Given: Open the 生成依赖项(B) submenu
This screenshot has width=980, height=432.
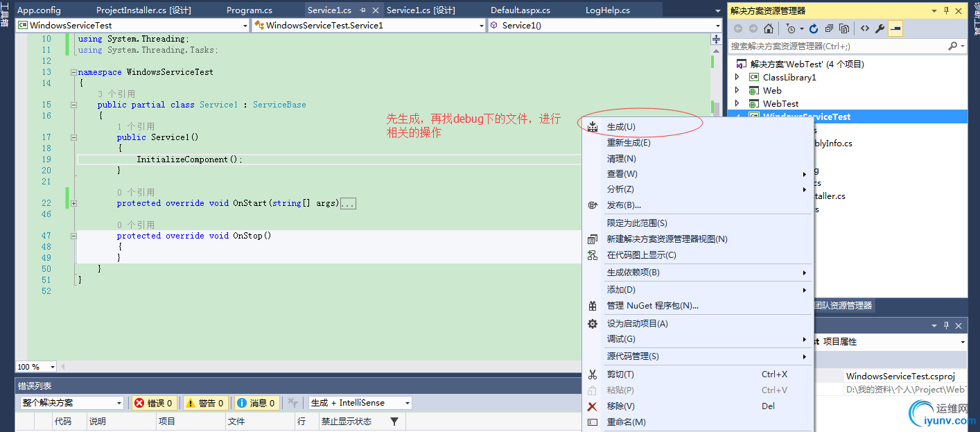Looking at the screenshot, I should click(x=698, y=273).
